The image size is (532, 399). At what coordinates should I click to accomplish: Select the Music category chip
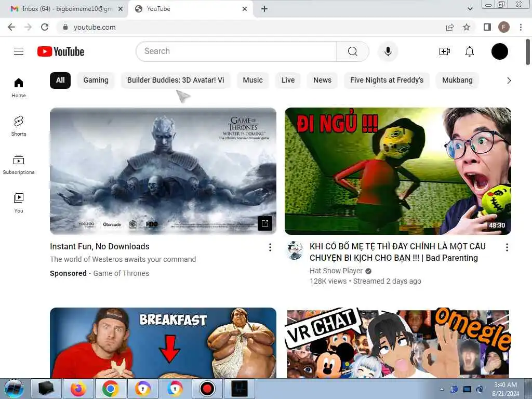[253, 81]
